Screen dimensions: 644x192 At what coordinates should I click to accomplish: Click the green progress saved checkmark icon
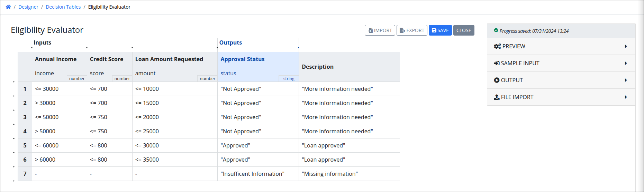tap(496, 30)
